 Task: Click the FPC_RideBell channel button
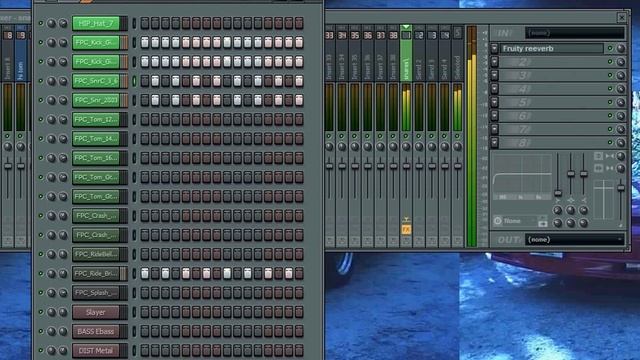[96, 254]
